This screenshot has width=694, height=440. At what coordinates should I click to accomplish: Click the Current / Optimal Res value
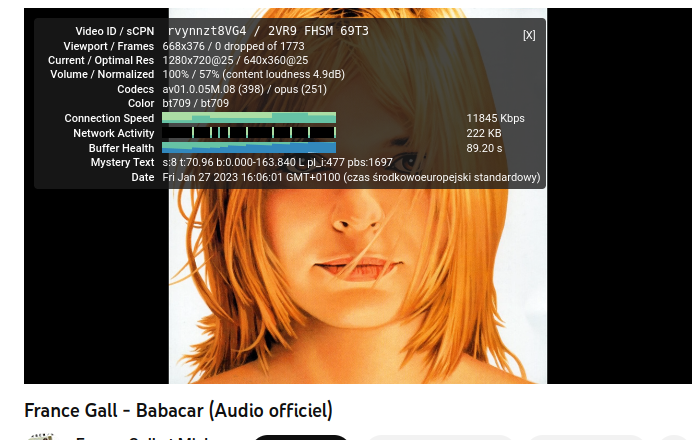coord(235,60)
